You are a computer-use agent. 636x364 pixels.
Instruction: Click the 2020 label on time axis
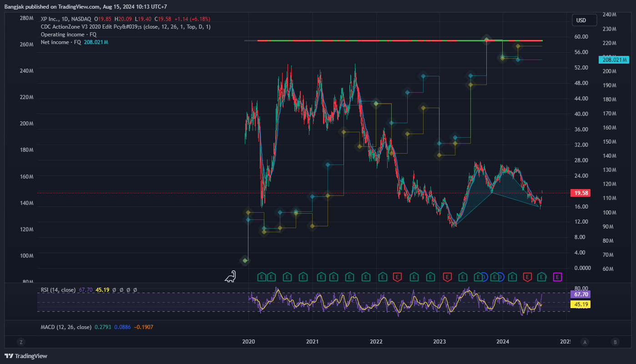click(248, 341)
